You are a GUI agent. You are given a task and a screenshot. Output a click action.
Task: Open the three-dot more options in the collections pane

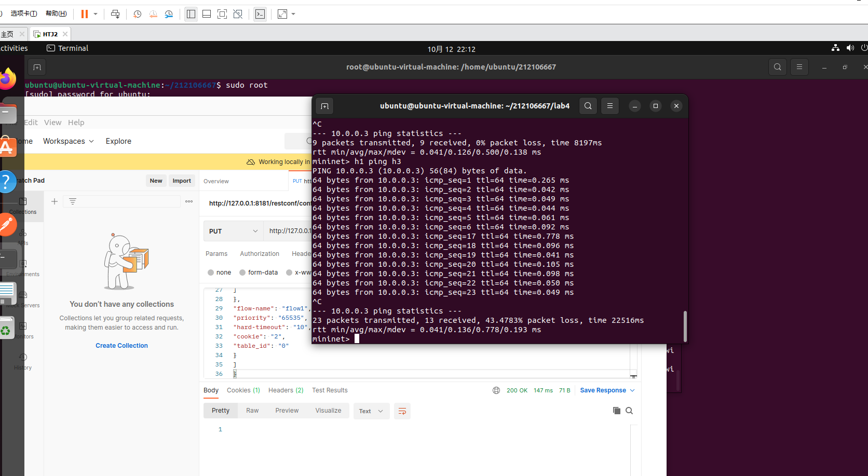coord(189,201)
